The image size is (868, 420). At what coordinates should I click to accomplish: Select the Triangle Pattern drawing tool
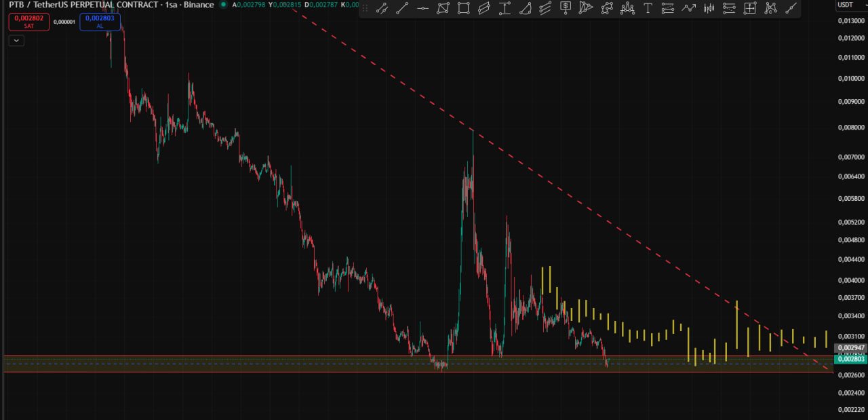586,8
